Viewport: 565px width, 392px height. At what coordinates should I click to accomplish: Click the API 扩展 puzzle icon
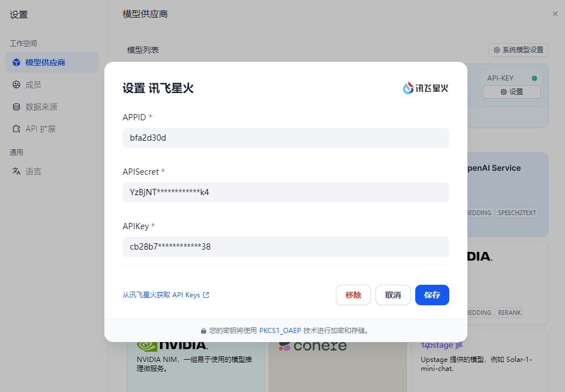16,129
